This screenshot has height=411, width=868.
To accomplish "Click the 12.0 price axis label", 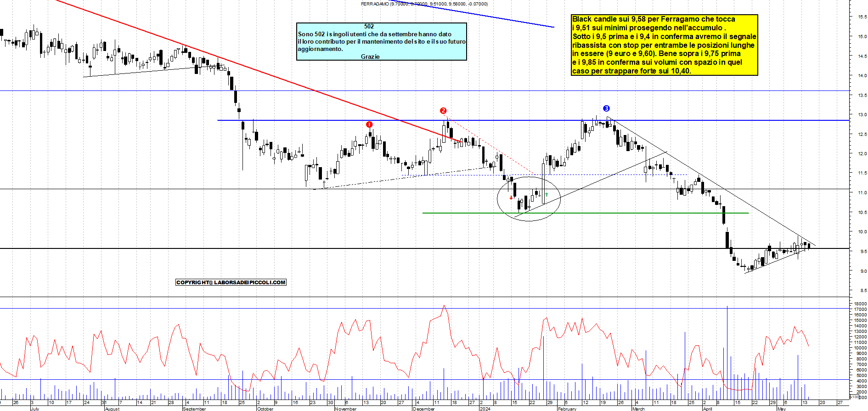I will 862,154.
